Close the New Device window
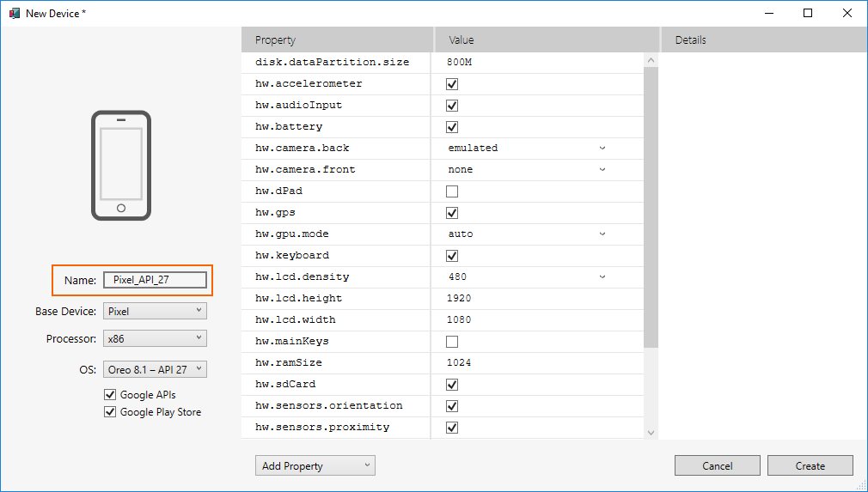The height and width of the screenshot is (492, 868). pyautogui.click(x=847, y=13)
